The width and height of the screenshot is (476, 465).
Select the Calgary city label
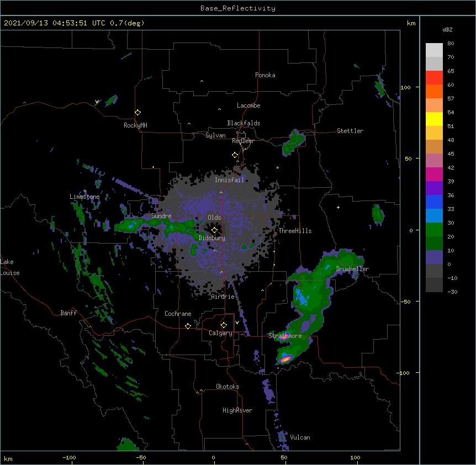click(220, 333)
